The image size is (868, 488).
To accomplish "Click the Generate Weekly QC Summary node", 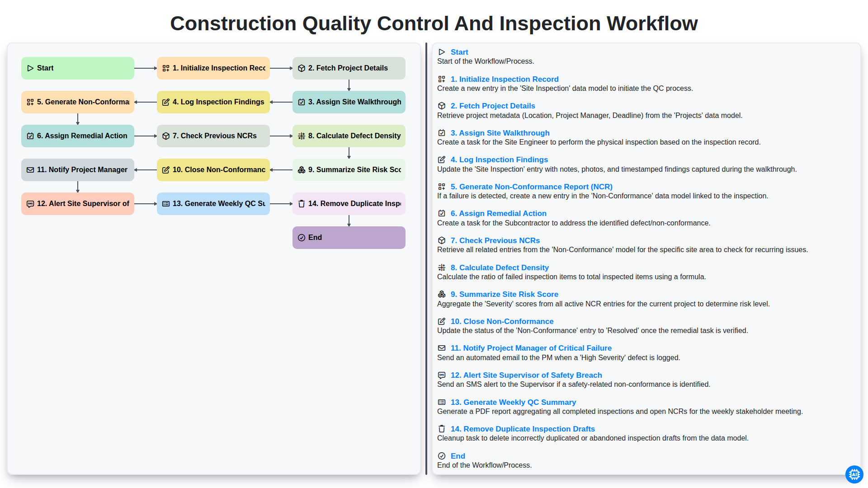I will (213, 204).
